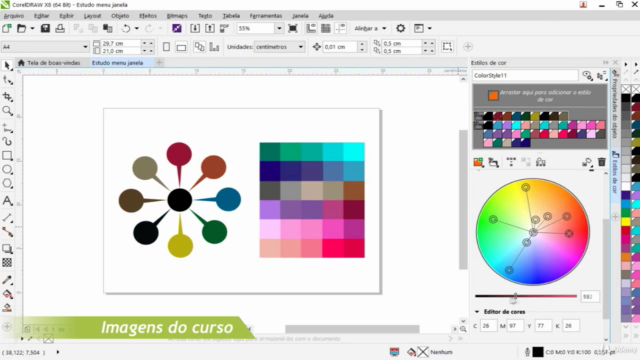Select landscape page orientation

point(181,47)
